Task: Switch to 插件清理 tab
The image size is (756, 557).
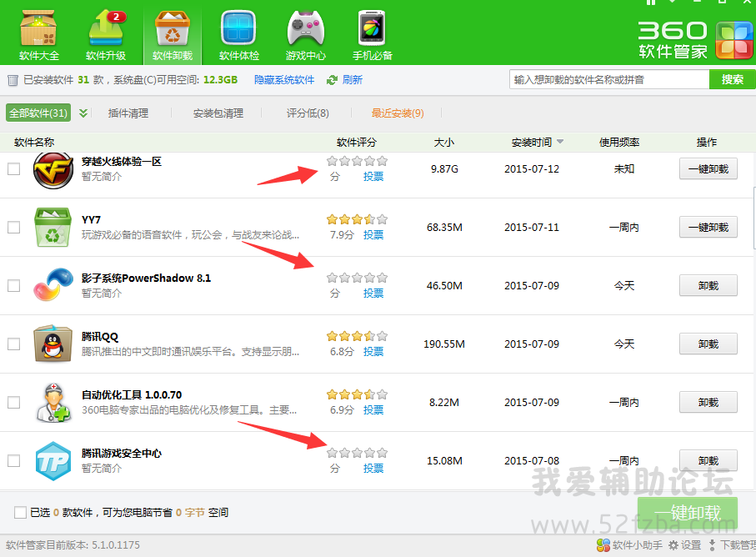Action: coord(128,113)
